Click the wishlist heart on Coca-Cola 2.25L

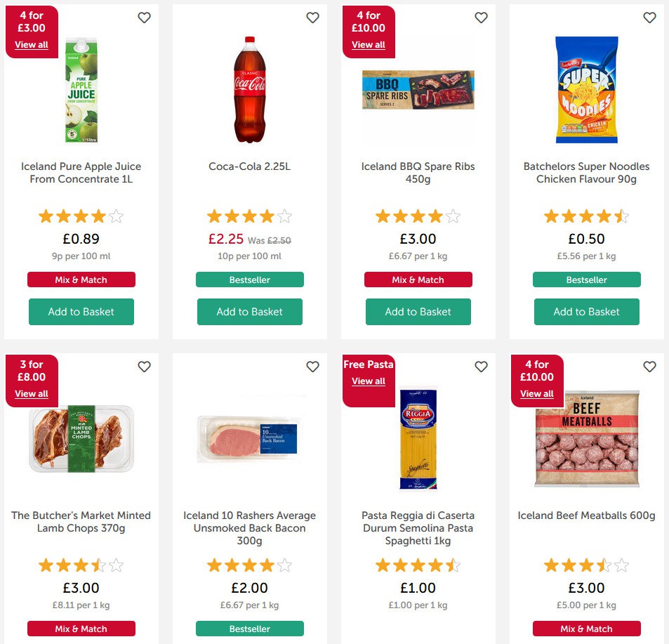[313, 18]
